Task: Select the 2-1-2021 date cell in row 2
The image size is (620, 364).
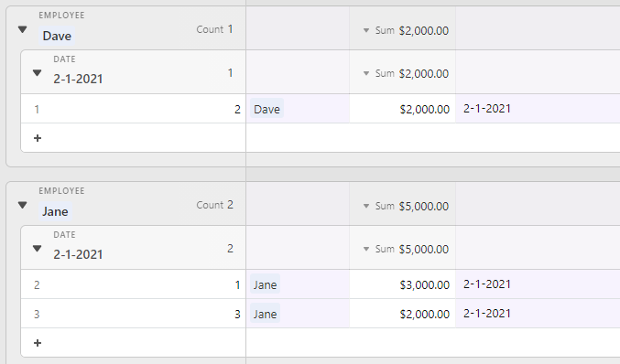Action: point(538,284)
